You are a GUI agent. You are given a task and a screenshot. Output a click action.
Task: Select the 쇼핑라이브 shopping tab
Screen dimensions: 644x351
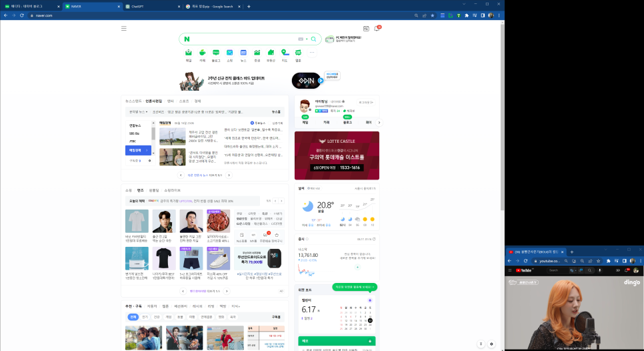[172, 190]
